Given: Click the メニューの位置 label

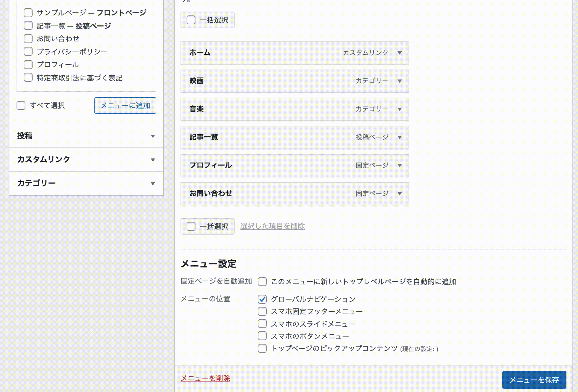Looking at the screenshot, I should click(x=205, y=299).
